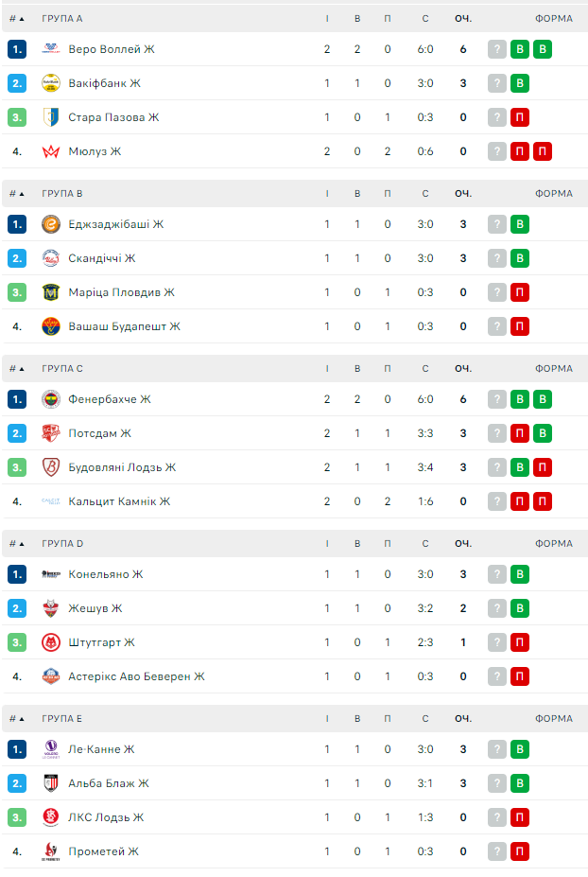Click the red loss badge for Мюлуз Ж
The height and width of the screenshot is (877, 588).
tap(519, 151)
